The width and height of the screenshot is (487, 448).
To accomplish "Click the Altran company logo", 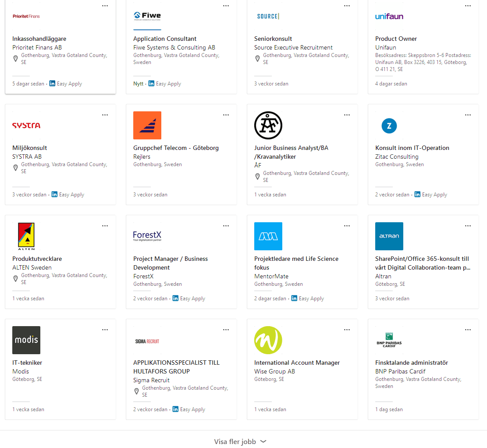I will (x=389, y=236).
